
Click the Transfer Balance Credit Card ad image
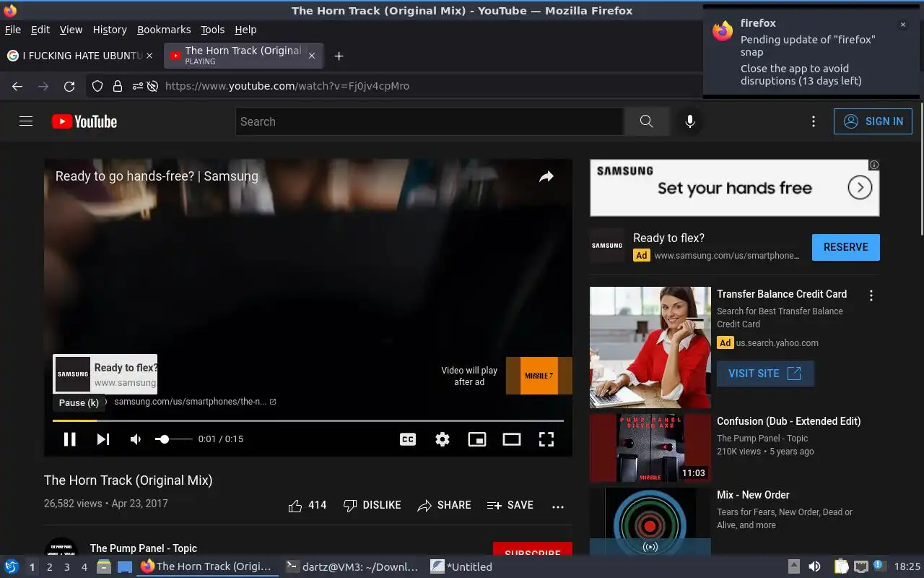[650, 348]
